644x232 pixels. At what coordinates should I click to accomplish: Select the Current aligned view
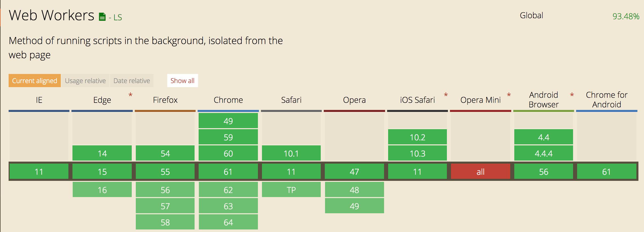pyautogui.click(x=35, y=81)
